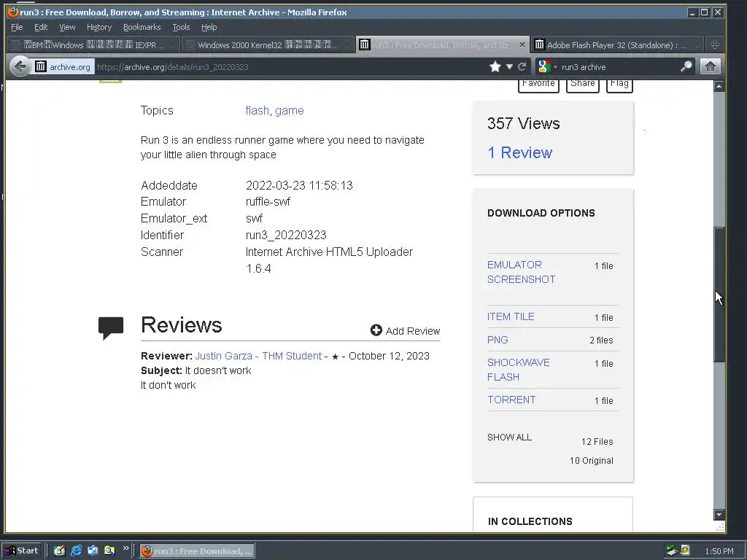This screenshot has width=747, height=560.
Task: Open the Google search engine selector
Action: 546,66
